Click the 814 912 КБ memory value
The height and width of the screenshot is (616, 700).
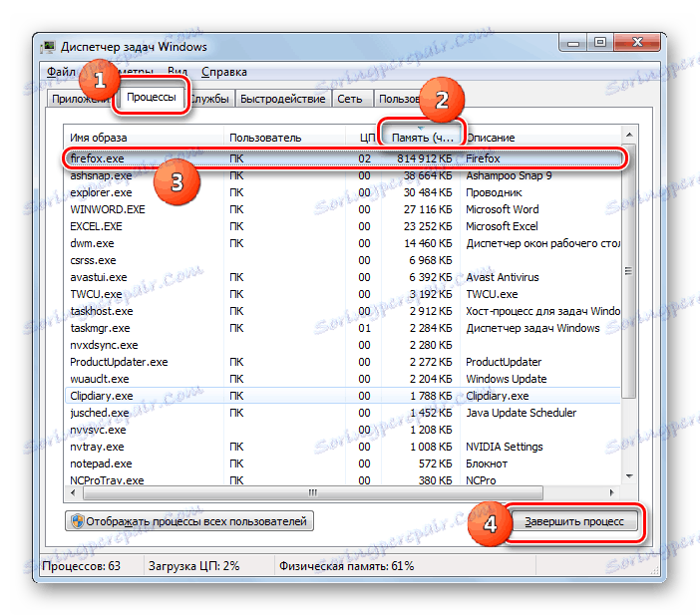pos(424,158)
